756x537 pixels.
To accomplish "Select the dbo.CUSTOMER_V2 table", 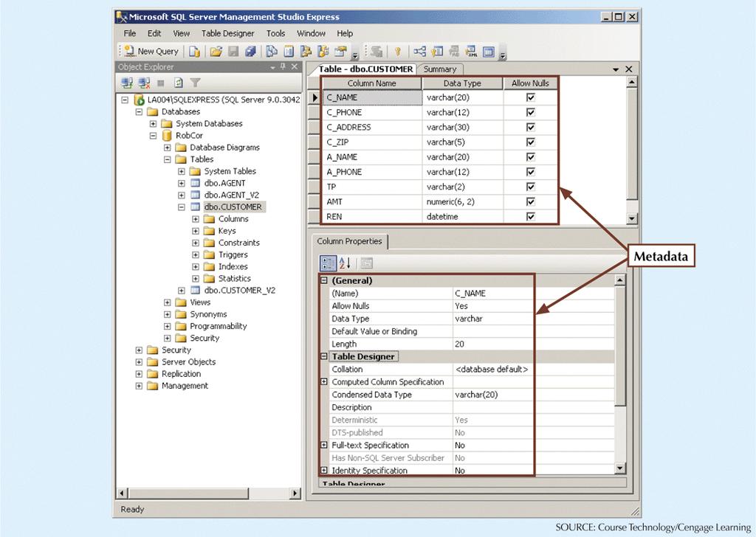I will point(240,291).
